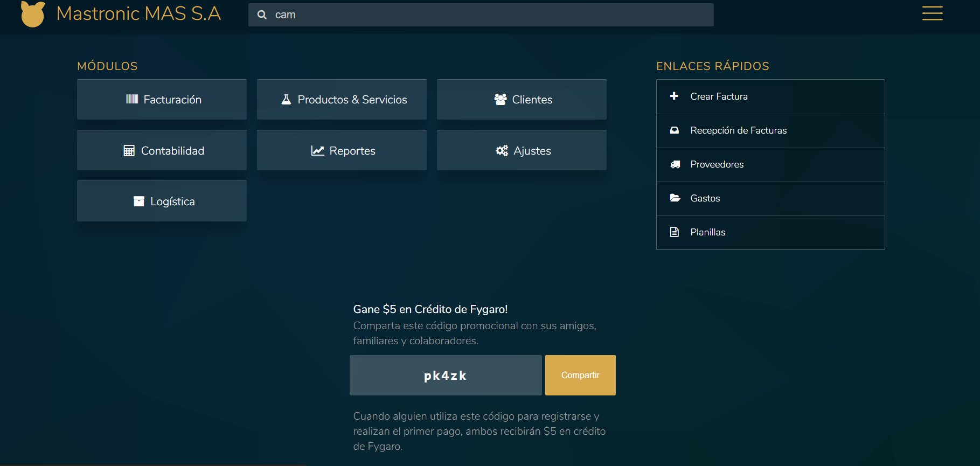Click the barcode icon on Facturación
This screenshot has height=466, width=980.
pos(132,99)
